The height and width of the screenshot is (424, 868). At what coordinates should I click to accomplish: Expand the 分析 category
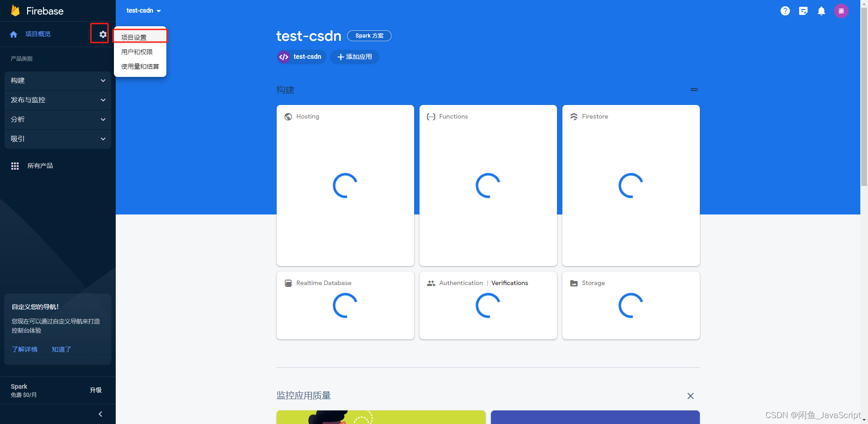tap(58, 119)
